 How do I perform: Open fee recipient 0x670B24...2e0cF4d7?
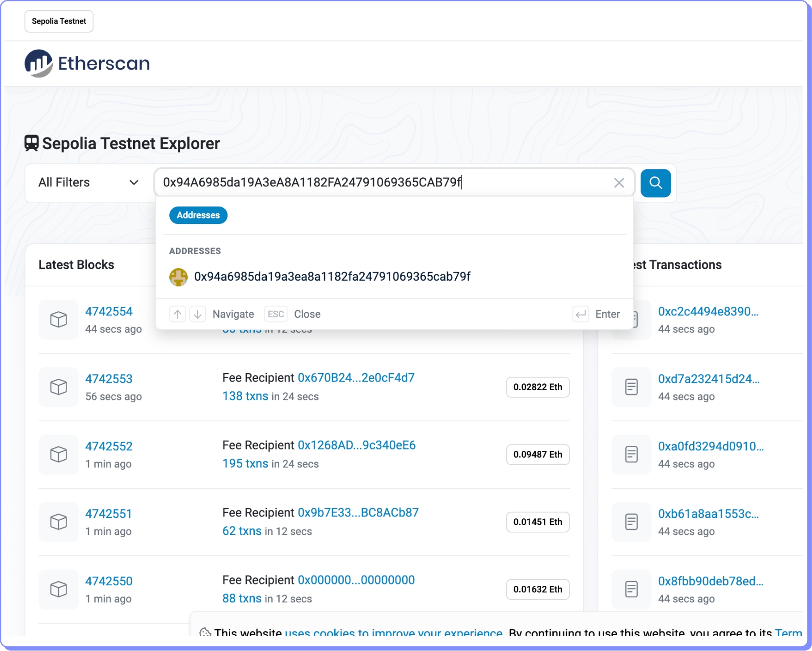[356, 378]
